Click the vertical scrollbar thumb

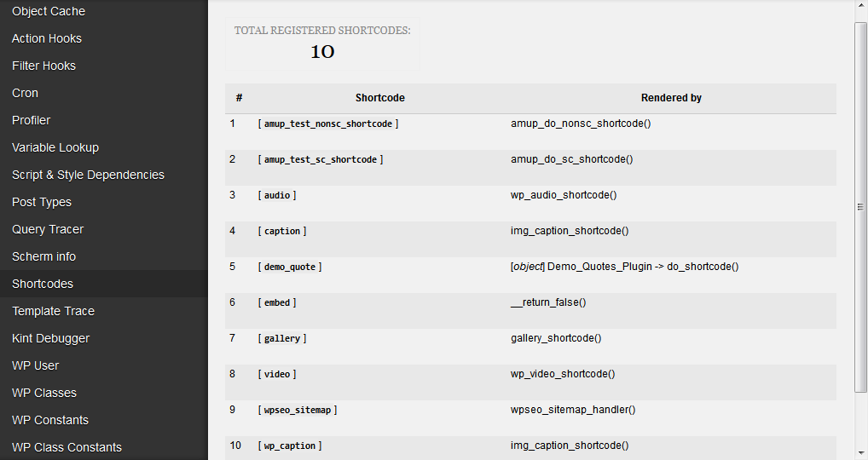[861, 207]
